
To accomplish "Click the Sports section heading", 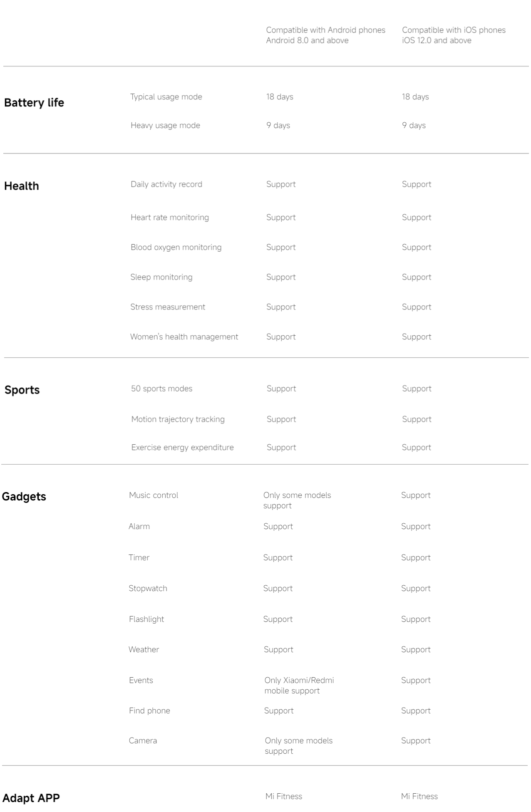I will coord(22,390).
